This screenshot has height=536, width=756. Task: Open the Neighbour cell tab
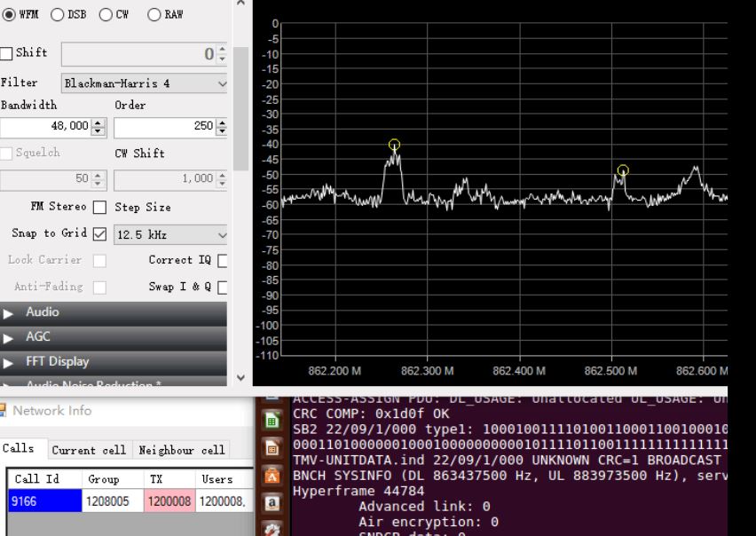pyautogui.click(x=181, y=450)
